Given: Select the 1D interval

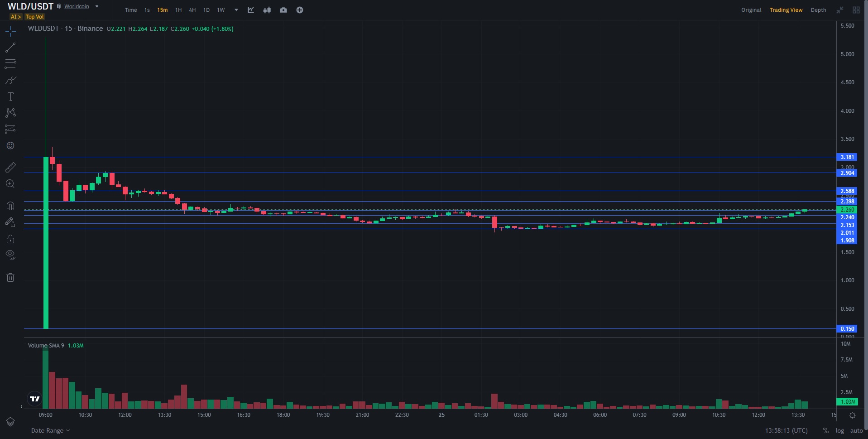Looking at the screenshot, I should pos(206,10).
